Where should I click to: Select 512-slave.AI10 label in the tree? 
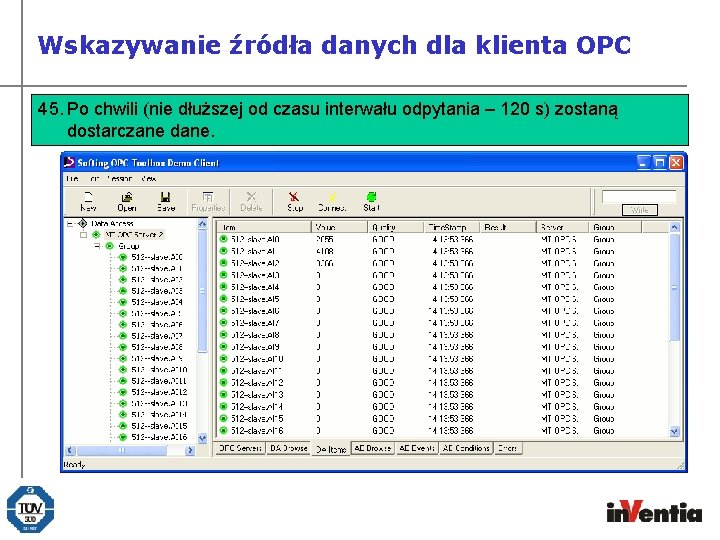point(159,370)
